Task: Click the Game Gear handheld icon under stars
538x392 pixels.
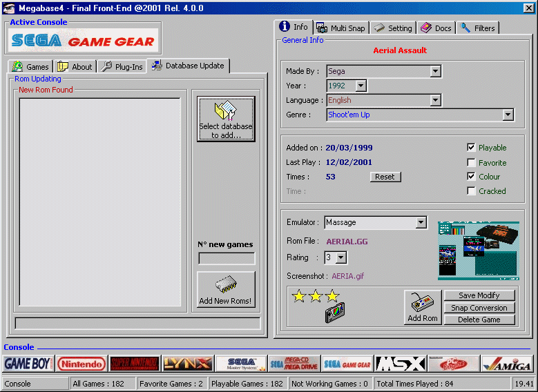Action: point(335,313)
